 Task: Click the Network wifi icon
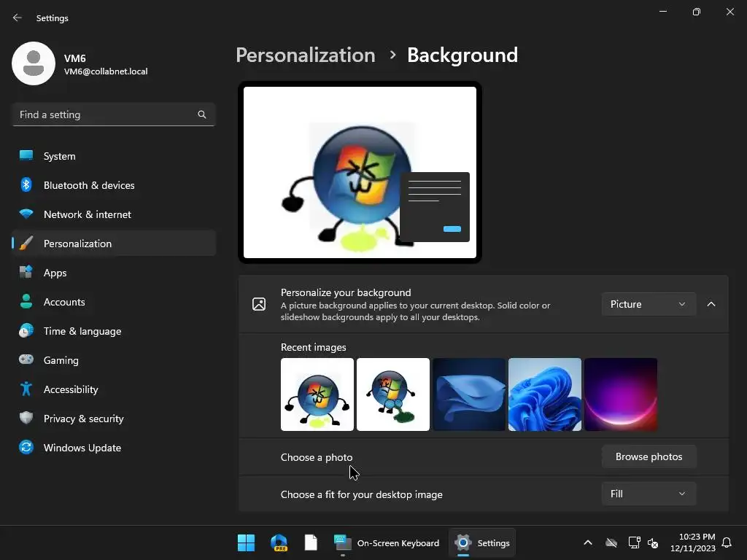point(26,214)
